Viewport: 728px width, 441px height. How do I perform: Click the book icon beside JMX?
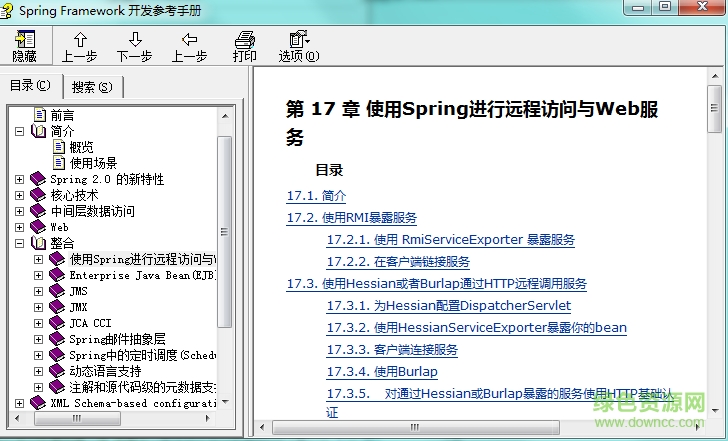(57, 307)
